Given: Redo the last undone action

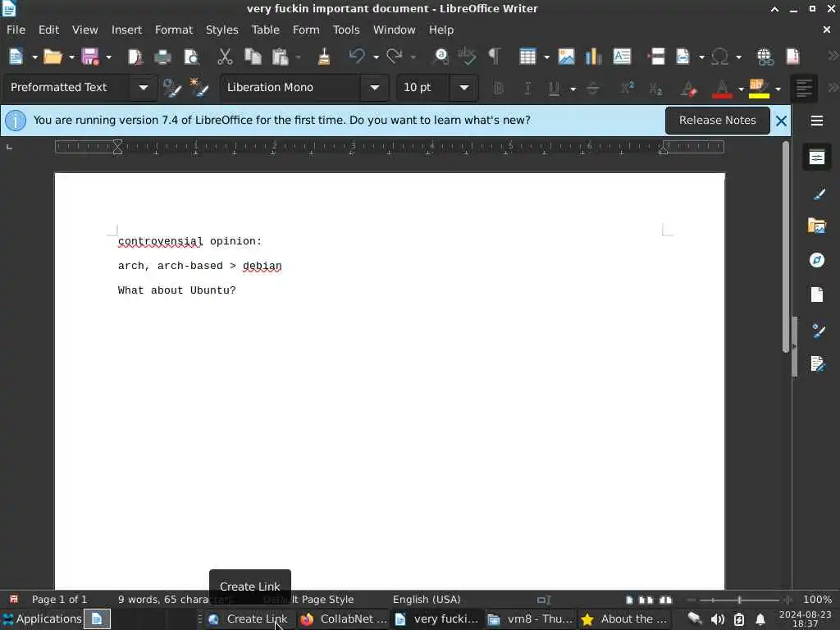Looking at the screenshot, I should 395,57.
